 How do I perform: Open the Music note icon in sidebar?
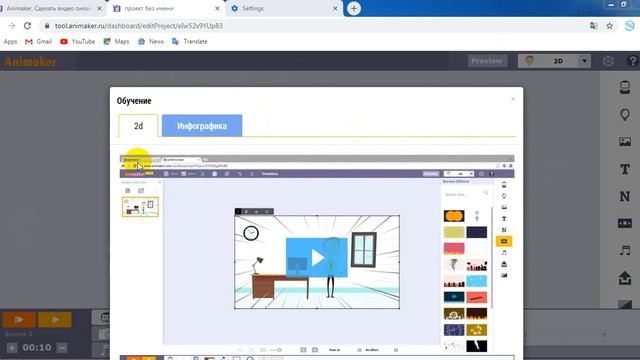click(625, 250)
